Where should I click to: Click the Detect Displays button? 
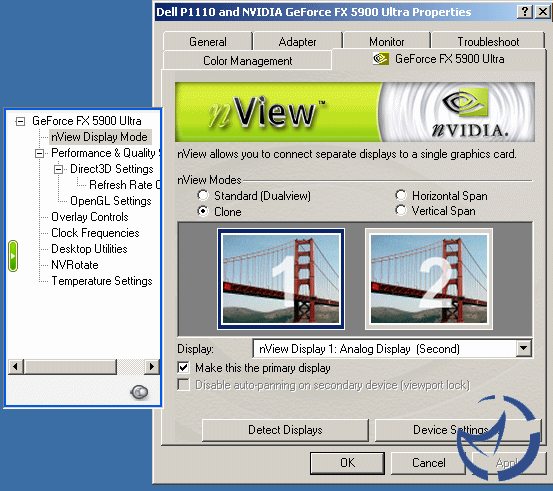(x=285, y=430)
